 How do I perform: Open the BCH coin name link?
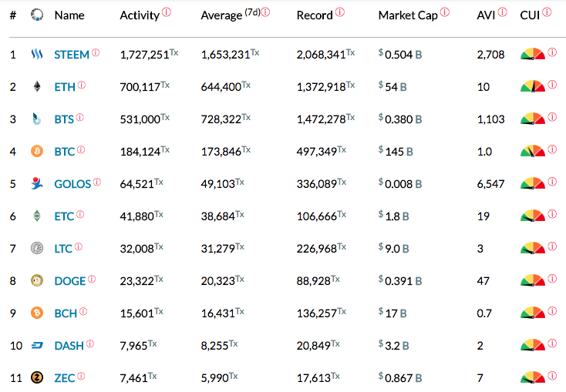66,313
